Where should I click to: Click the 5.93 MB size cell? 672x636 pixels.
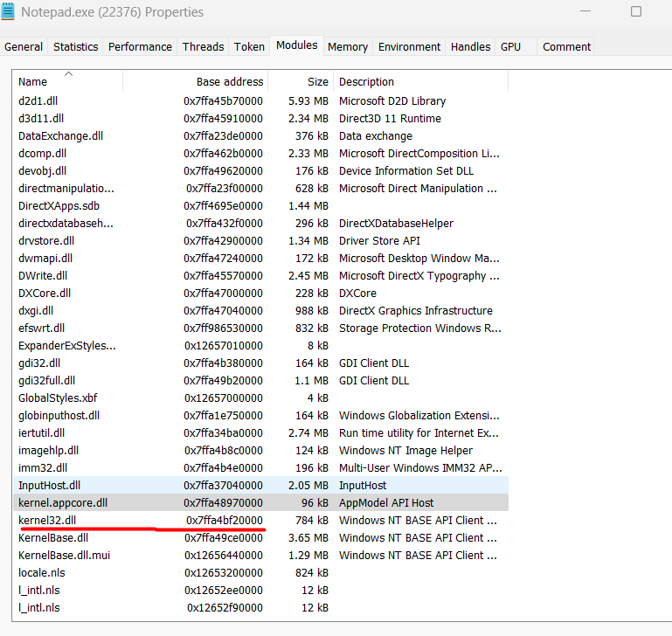(308, 101)
